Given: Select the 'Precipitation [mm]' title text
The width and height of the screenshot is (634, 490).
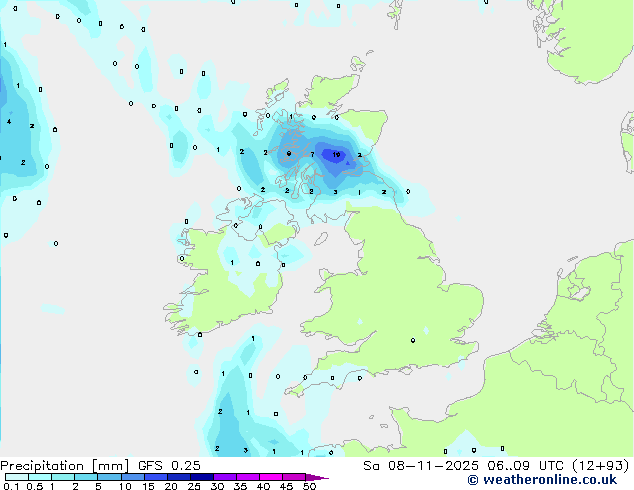Looking at the screenshot, I should [65, 466].
